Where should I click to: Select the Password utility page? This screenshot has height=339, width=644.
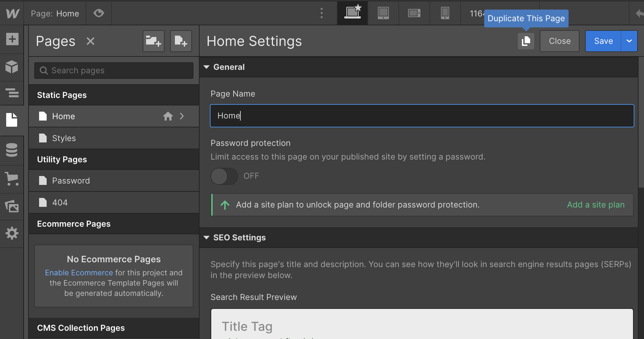[114, 181]
